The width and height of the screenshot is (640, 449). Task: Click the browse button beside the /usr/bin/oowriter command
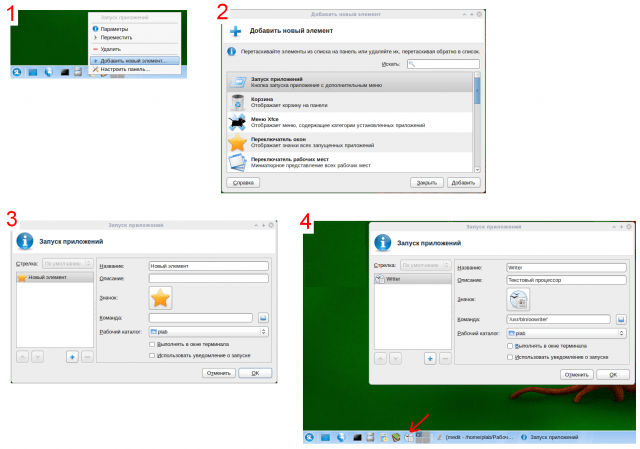coord(621,318)
